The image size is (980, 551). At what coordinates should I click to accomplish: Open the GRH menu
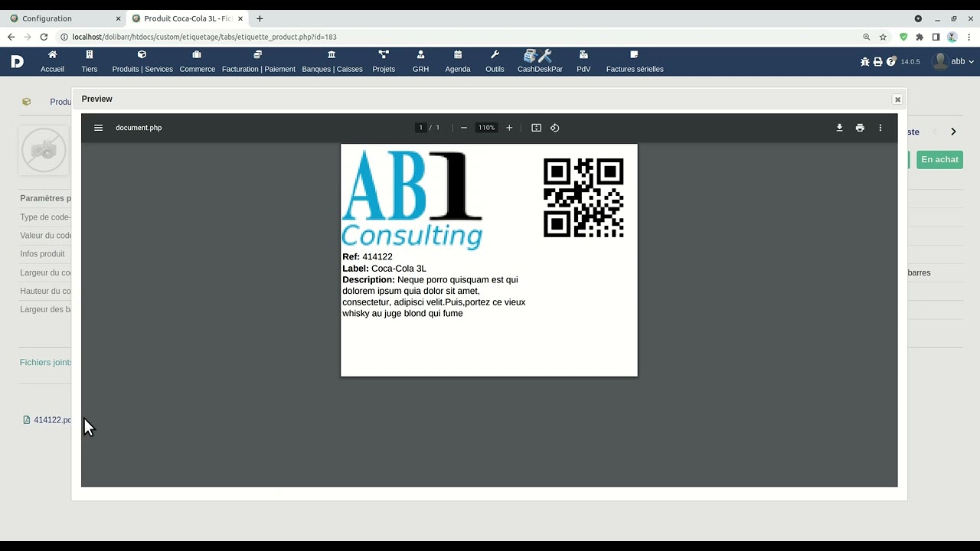coord(420,62)
